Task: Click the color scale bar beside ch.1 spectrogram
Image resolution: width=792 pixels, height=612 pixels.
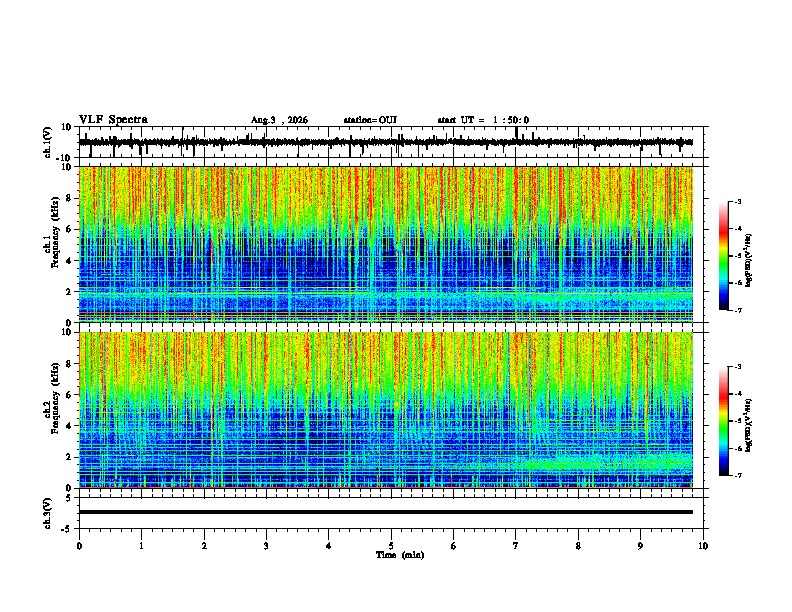Action: click(724, 256)
